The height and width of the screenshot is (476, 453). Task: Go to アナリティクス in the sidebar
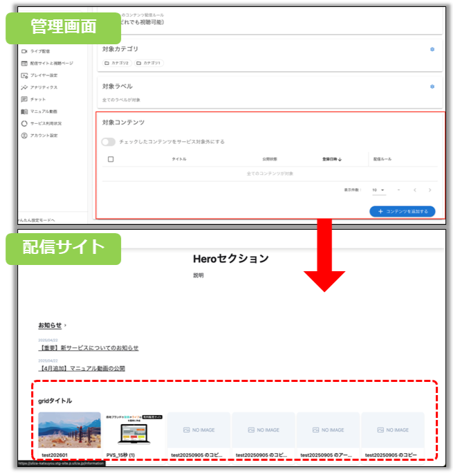43,87
